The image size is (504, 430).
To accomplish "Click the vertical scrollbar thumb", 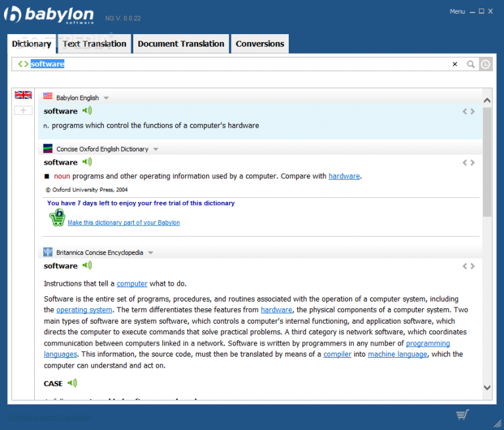I will (487, 162).
